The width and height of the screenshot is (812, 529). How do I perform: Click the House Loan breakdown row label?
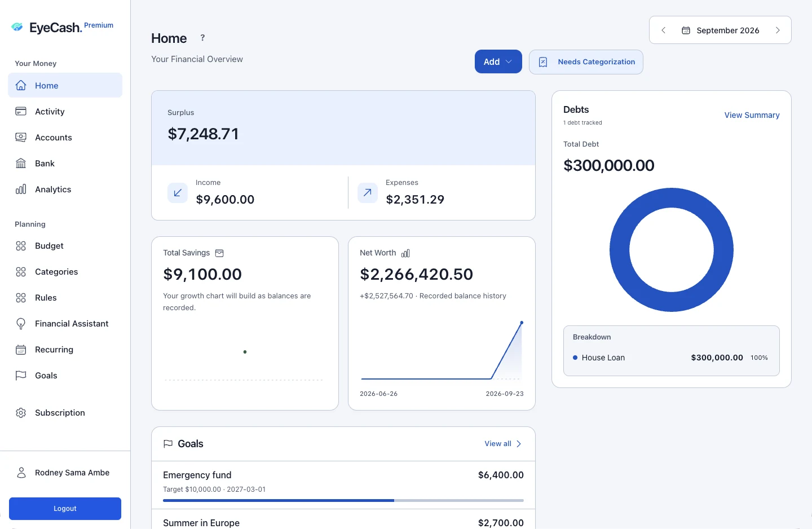(x=603, y=358)
